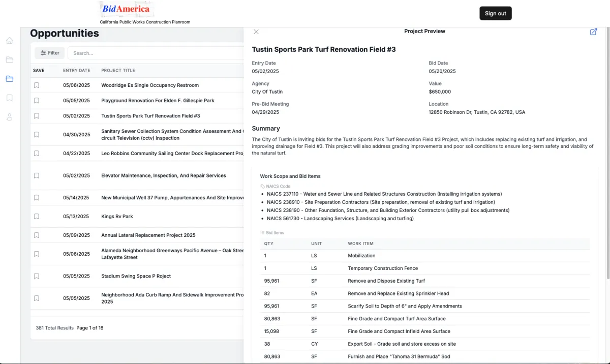Image resolution: width=610 pixels, height=364 pixels.
Task: Save the Kings Rv Park project
Action: point(37,217)
